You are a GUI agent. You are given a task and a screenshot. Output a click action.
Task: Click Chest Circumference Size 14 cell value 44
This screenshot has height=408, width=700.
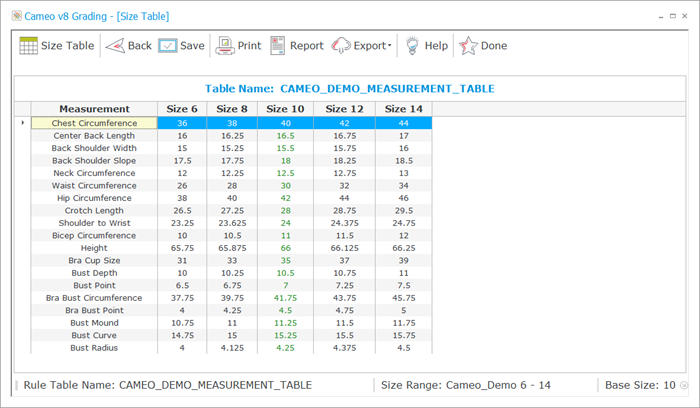tap(404, 123)
